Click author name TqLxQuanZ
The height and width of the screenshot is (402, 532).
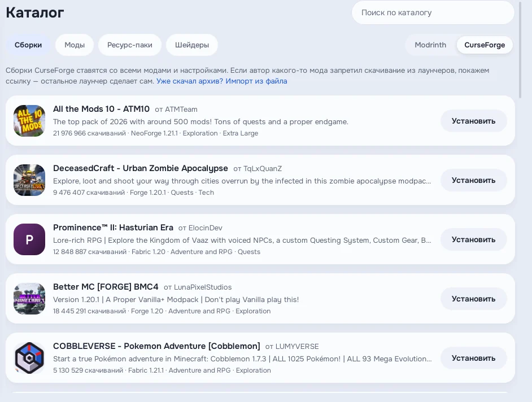[263, 169]
